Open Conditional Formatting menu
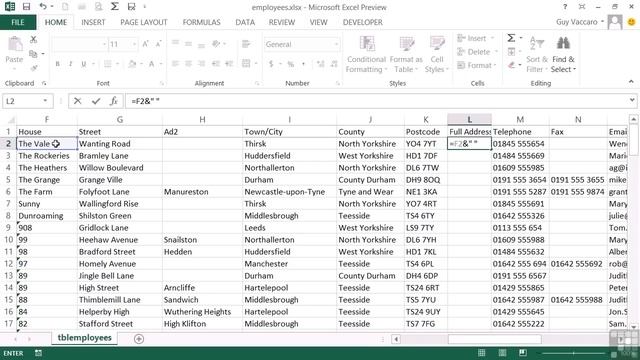640x360 pixels. click(366, 54)
